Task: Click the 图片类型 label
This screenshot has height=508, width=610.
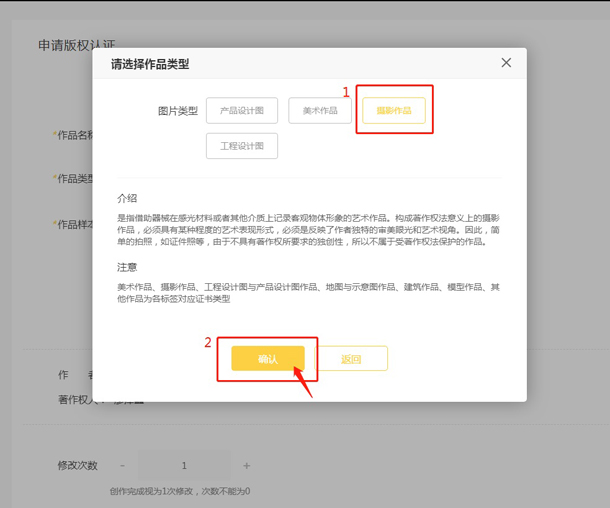Action: [x=178, y=111]
